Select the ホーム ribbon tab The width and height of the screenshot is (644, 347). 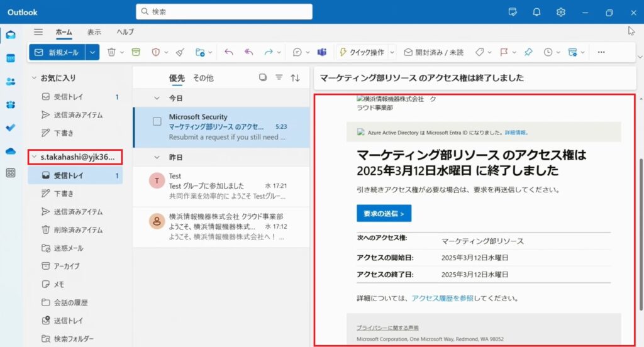tap(64, 32)
